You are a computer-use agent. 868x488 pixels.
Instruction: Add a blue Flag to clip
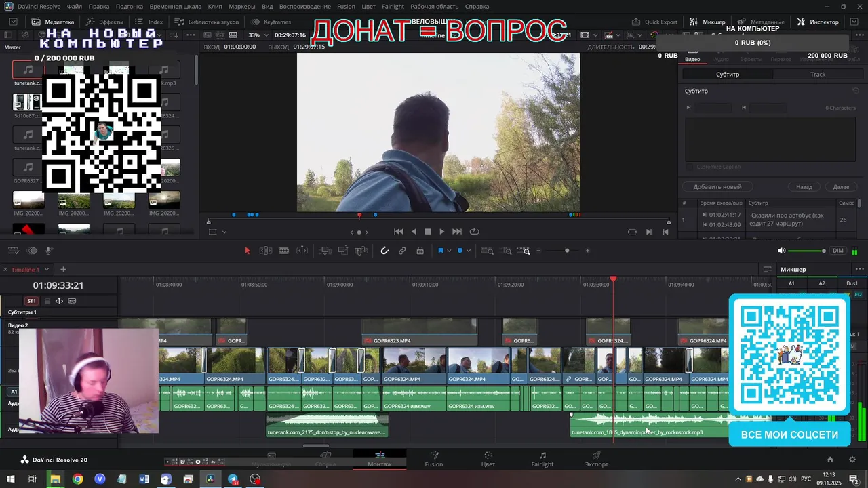coord(441,251)
